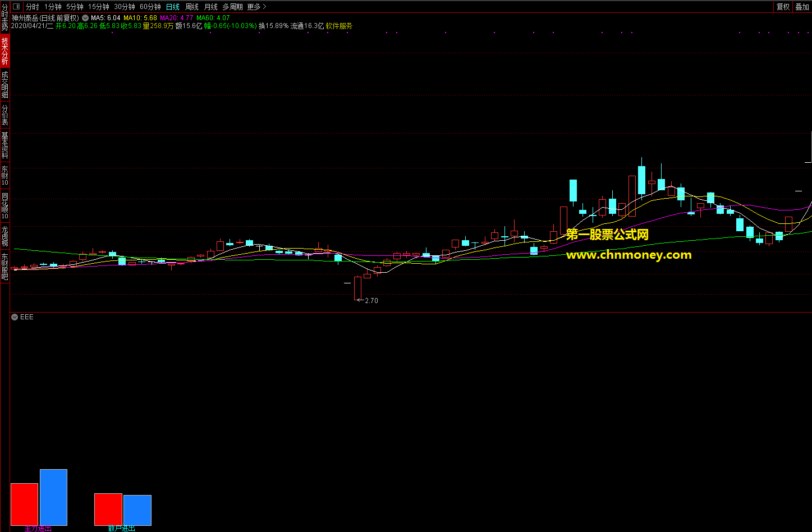Click the red bar above 散户进出
Viewport: 812px width, 532px height.
(108, 510)
